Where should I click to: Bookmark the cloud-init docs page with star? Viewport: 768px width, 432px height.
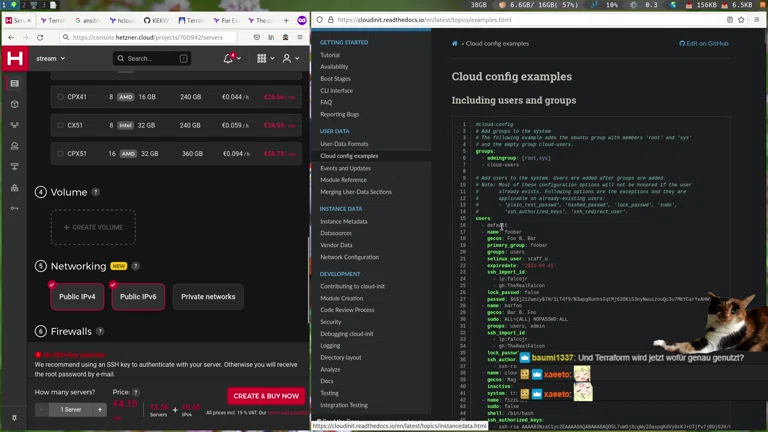point(741,20)
